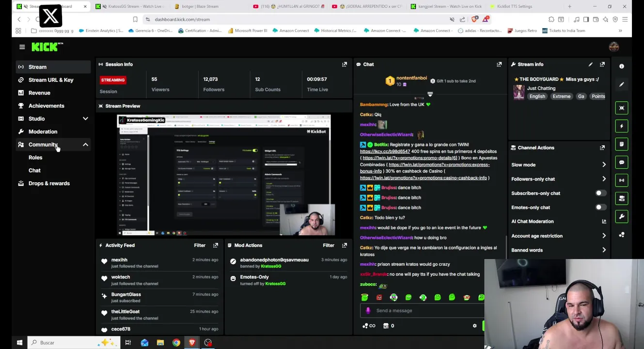The image size is (644, 349).
Task: Pick the red angry emote
Action: (x=379, y=297)
